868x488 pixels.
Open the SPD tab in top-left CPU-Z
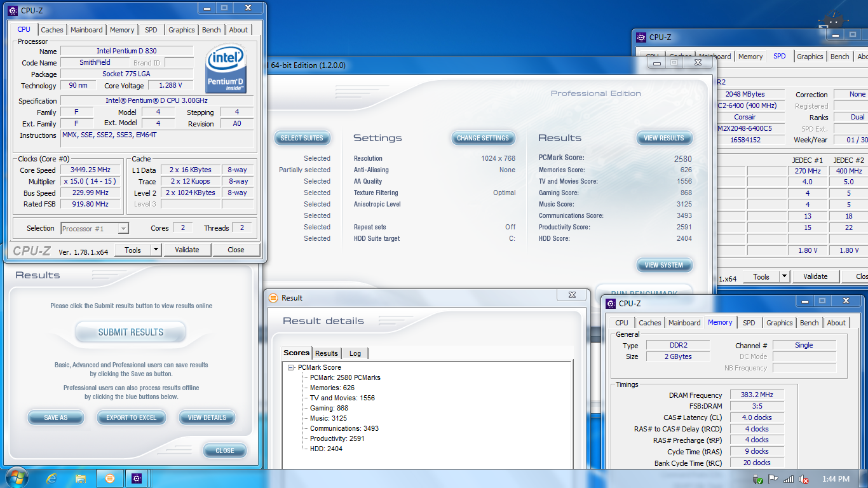pyautogui.click(x=151, y=30)
